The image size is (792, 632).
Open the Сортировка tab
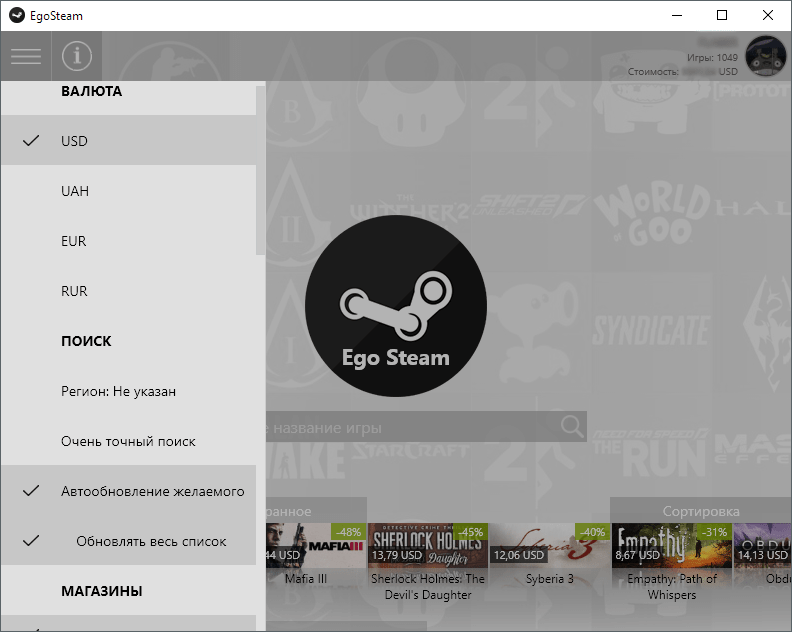click(701, 511)
